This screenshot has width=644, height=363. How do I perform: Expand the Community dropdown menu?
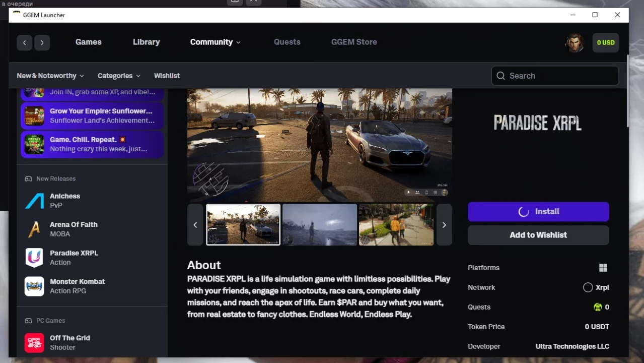click(216, 42)
